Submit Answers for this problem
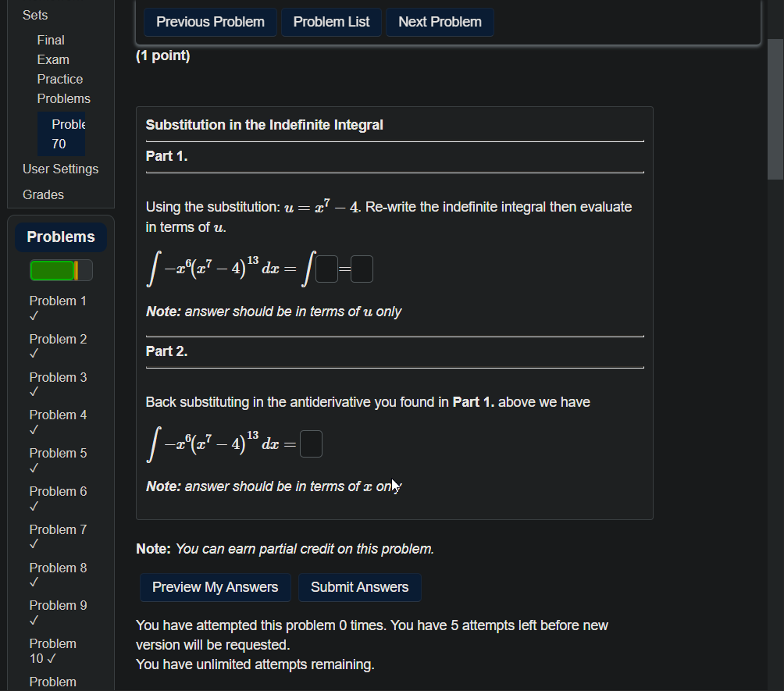 point(359,587)
